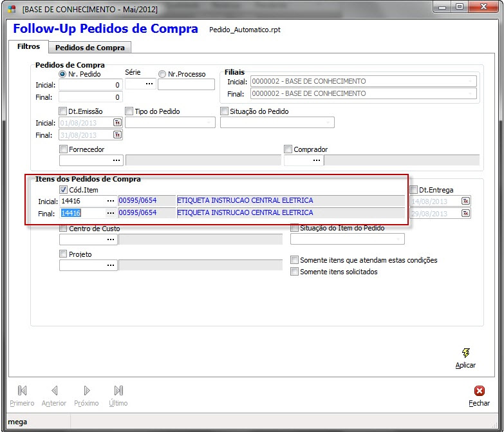Go to Primeiro record navigation arrow

point(22,390)
